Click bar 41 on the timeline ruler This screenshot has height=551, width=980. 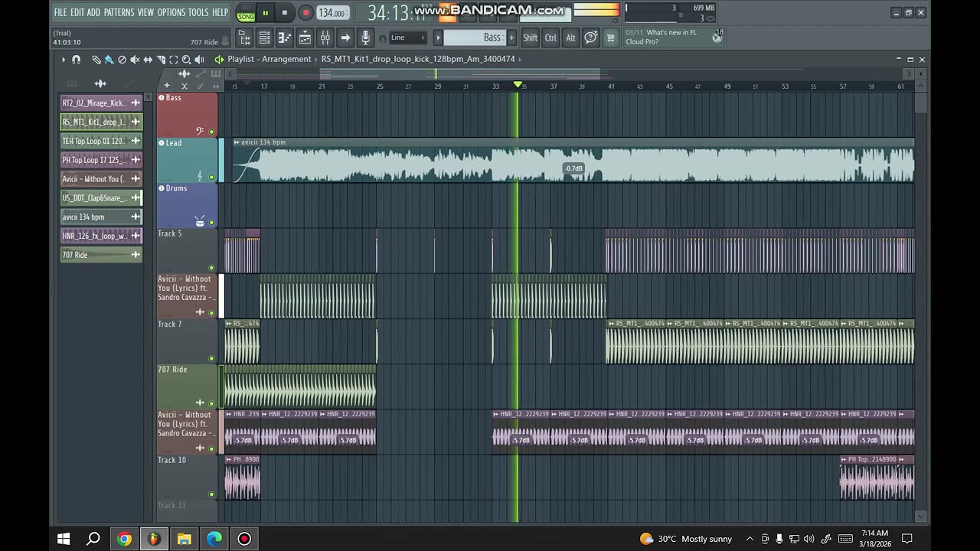[x=611, y=86]
